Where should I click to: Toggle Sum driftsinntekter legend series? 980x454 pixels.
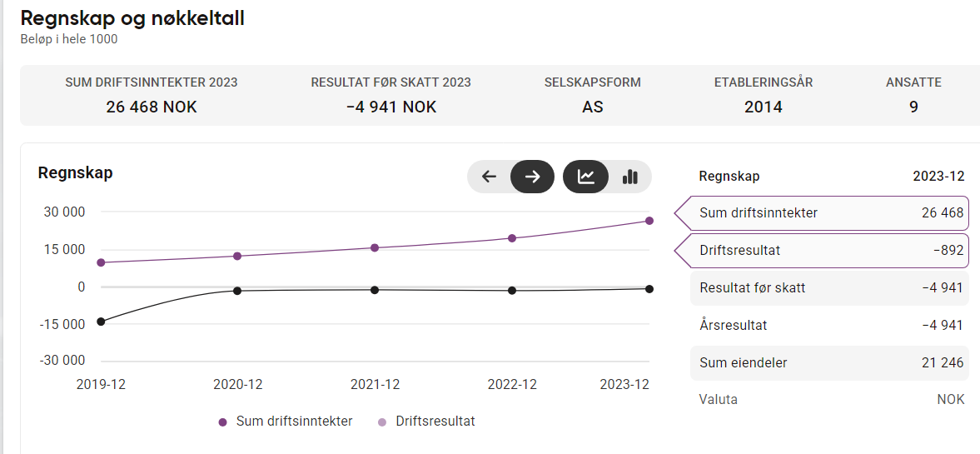pos(286,422)
